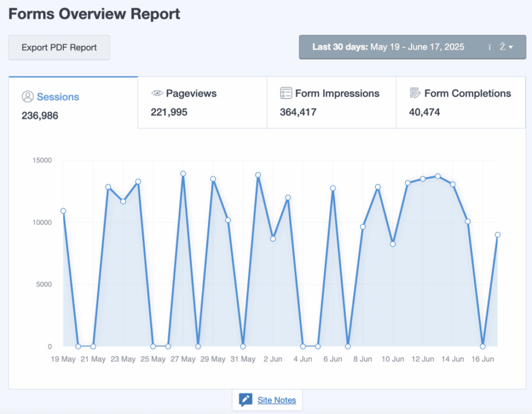Click the Form Impressions list icon
Screen dimensions: 532x414
[286, 93]
